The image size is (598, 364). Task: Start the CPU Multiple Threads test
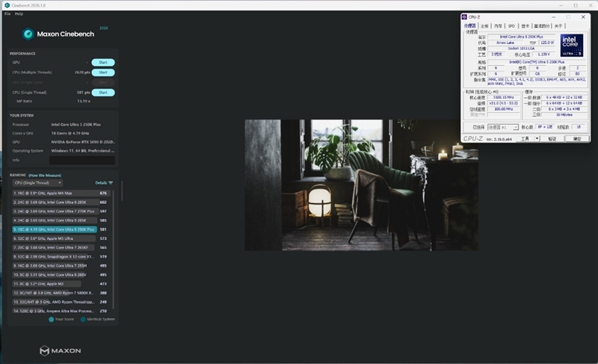(x=103, y=73)
